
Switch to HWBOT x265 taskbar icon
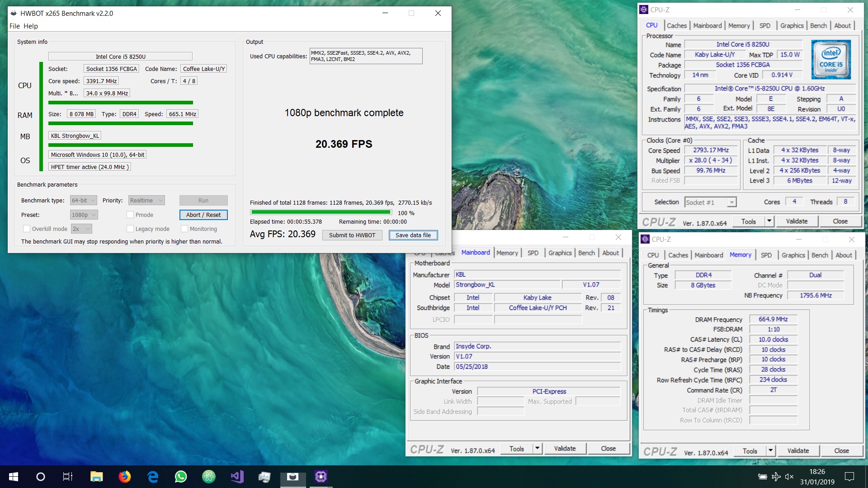[x=293, y=477]
